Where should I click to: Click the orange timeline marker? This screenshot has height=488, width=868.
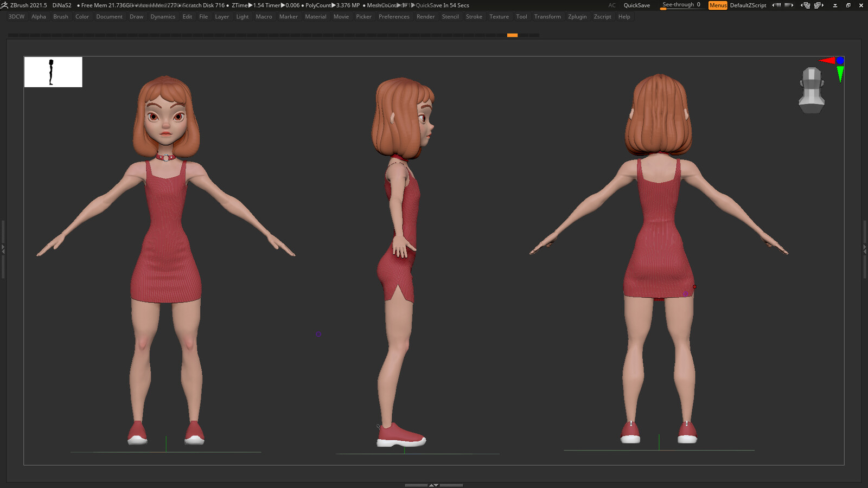click(512, 35)
